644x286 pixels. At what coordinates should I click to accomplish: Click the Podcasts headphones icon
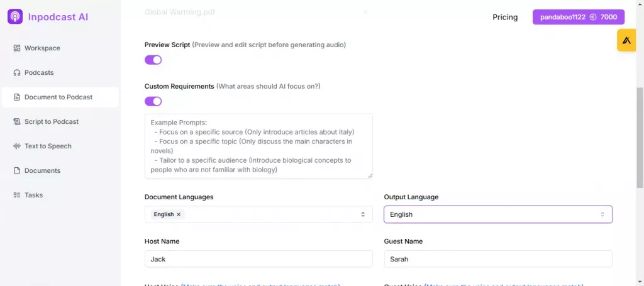point(17,73)
